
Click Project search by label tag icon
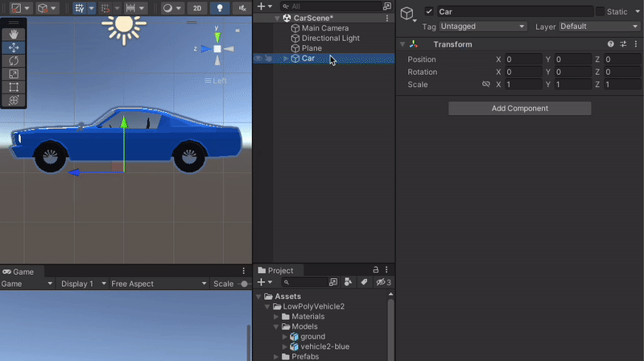[x=364, y=282]
